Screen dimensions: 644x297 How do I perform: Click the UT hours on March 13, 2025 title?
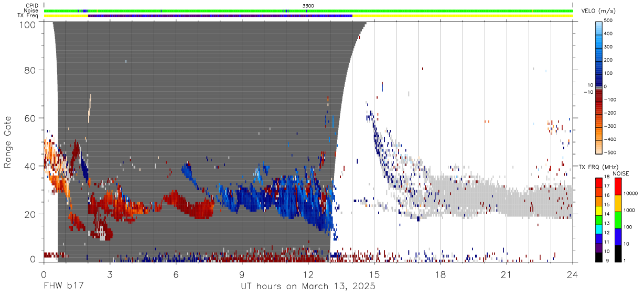[x=308, y=287]
